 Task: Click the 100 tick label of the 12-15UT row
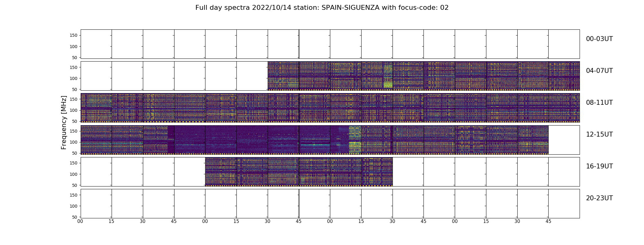click(x=74, y=142)
